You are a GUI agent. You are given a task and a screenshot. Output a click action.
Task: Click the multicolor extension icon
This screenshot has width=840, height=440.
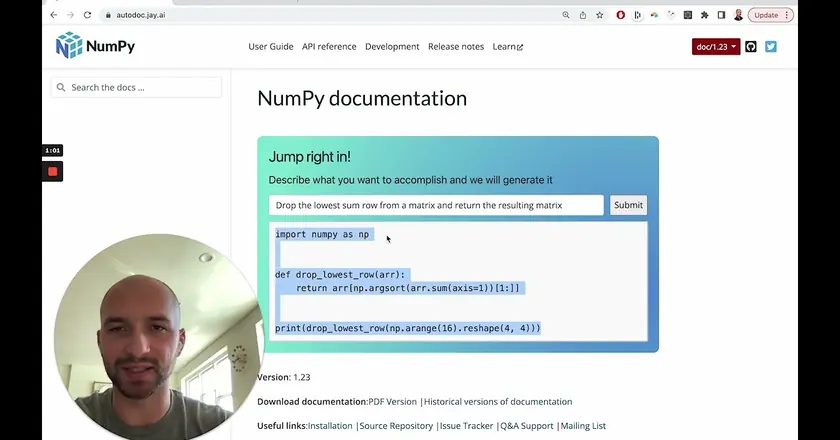pos(654,15)
